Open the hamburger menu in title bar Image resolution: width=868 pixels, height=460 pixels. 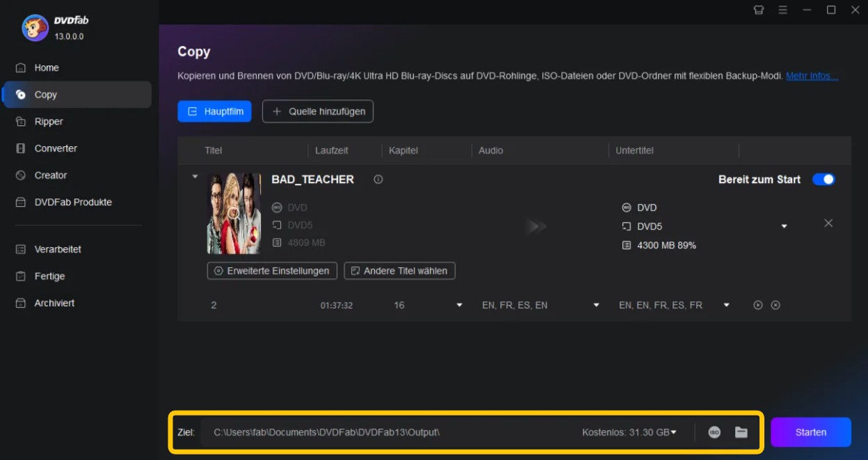click(783, 10)
